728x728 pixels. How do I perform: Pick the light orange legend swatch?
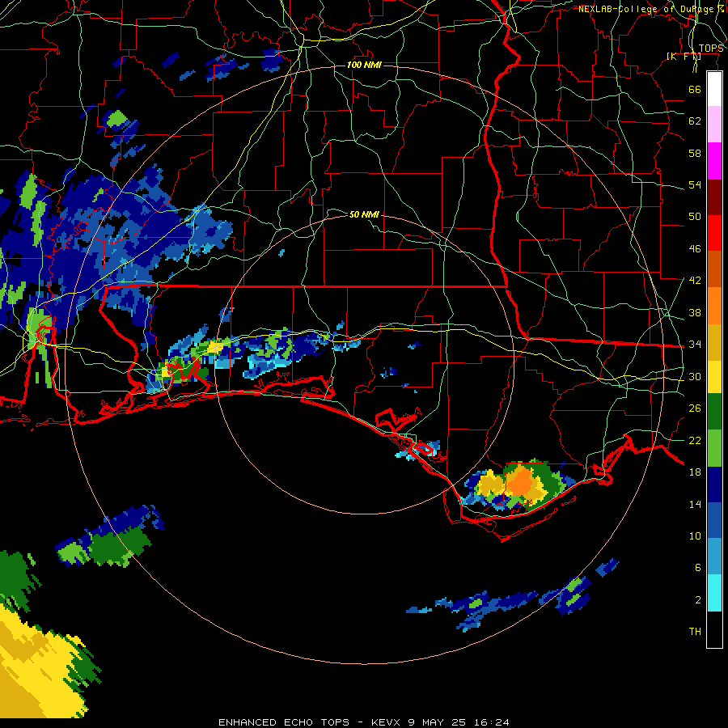(x=714, y=305)
